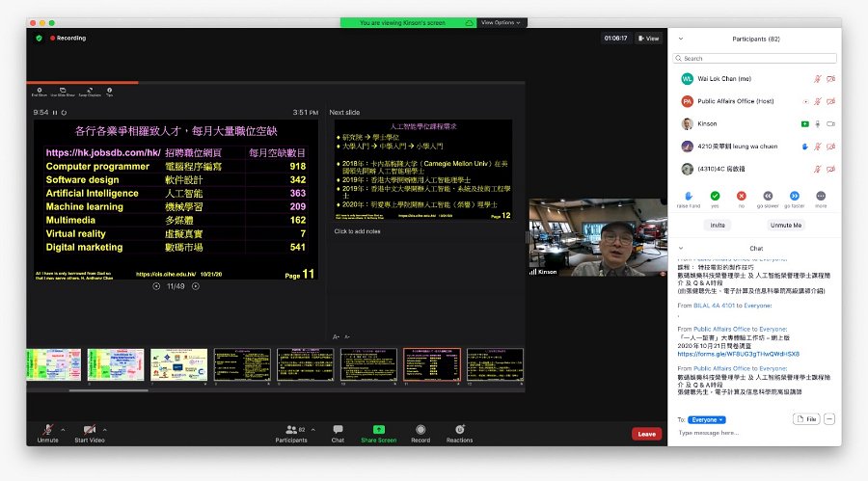Collapse the Chat panel chevron
This screenshot has height=481, width=868.
(x=680, y=248)
